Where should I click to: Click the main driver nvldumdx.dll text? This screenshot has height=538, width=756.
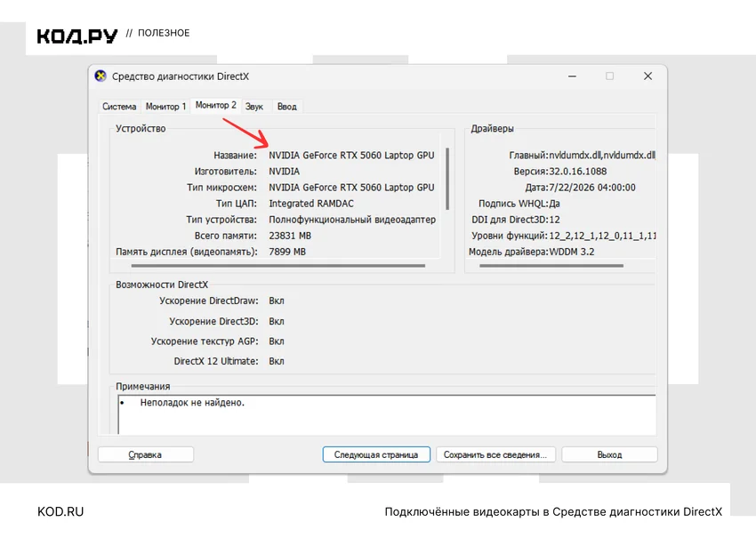[602, 156]
